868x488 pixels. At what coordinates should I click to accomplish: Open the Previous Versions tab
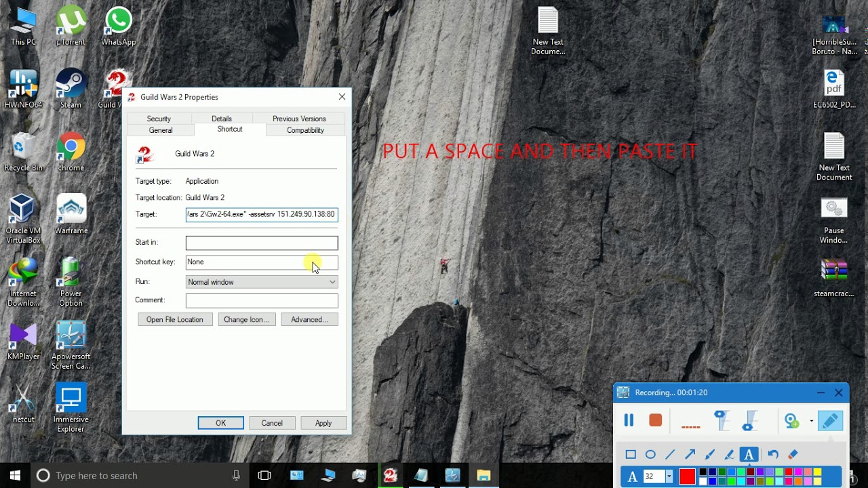tap(299, 119)
